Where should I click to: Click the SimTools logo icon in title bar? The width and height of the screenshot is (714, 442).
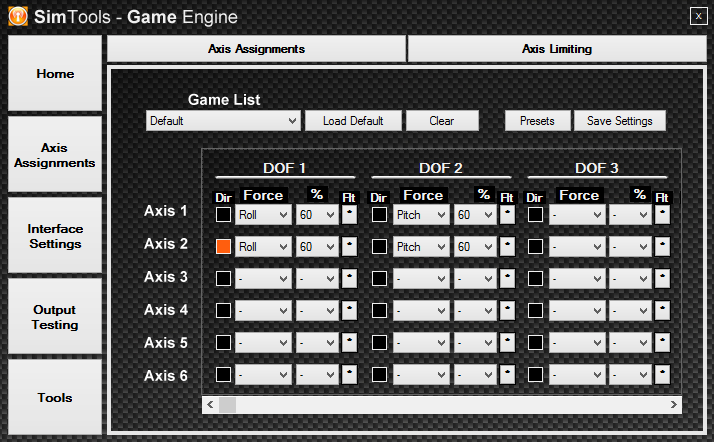(x=17, y=16)
